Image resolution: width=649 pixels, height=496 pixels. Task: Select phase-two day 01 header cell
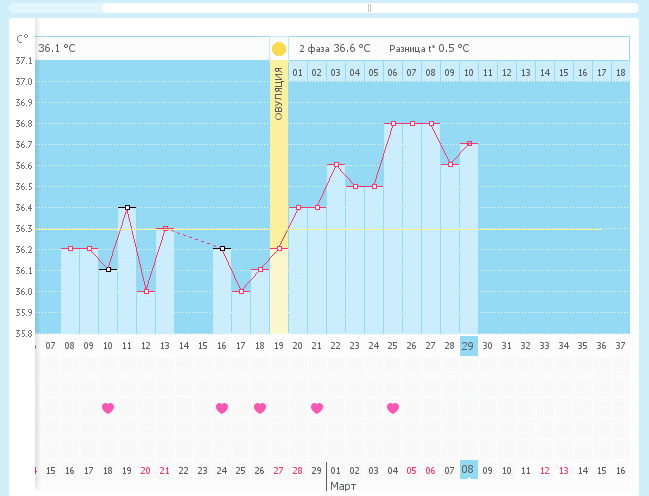click(298, 72)
